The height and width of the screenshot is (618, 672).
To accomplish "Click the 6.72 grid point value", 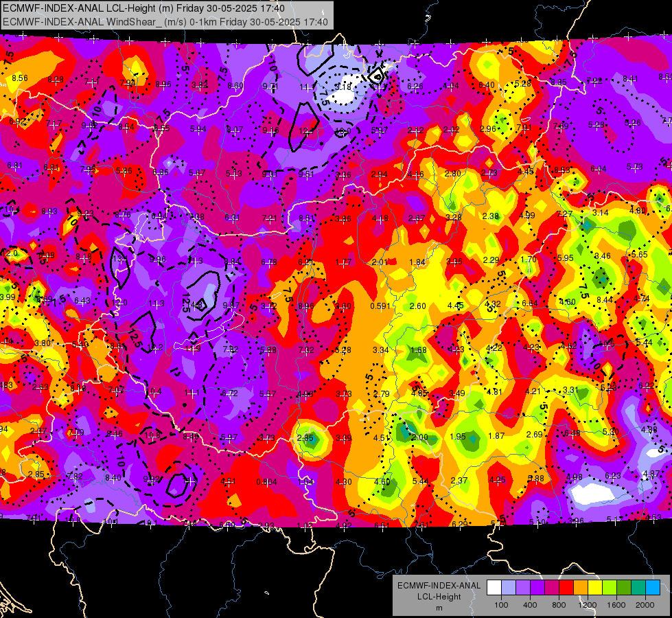I will (x=230, y=393).
